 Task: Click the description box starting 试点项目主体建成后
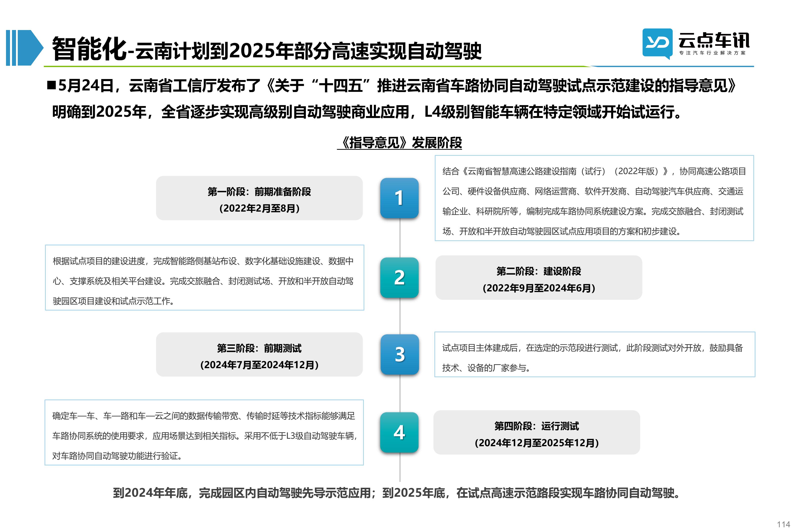(594, 354)
